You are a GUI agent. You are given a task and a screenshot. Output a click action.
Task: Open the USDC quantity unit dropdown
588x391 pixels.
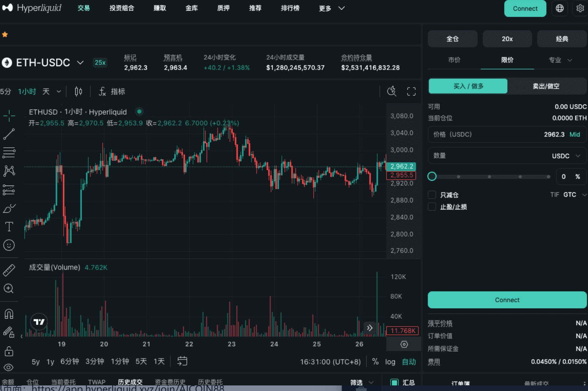click(566, 156)
